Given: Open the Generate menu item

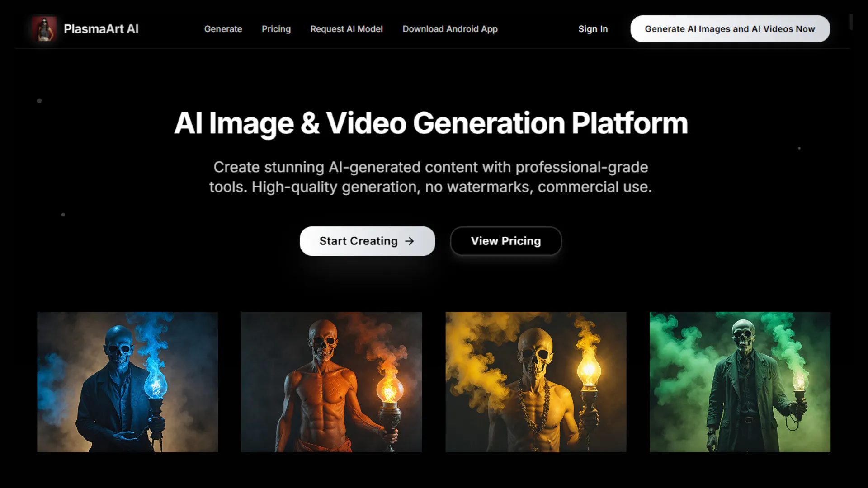Looking at the screenshot, I should coord(223,29).
